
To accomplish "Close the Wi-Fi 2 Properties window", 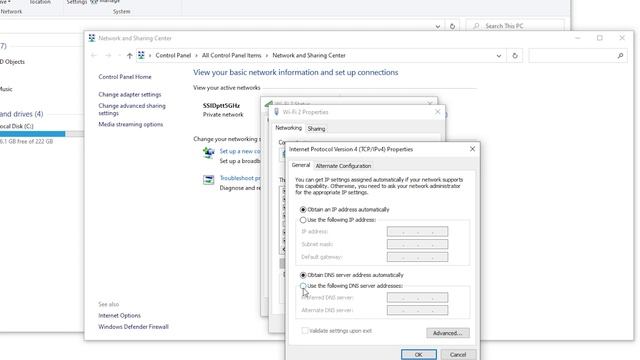I will click(438, 111).
